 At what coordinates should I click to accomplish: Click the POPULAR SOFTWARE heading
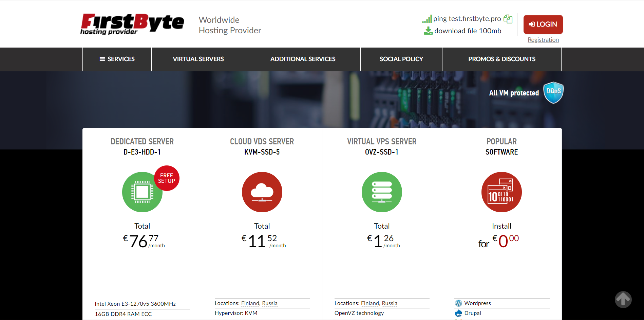tap(501, 146)
